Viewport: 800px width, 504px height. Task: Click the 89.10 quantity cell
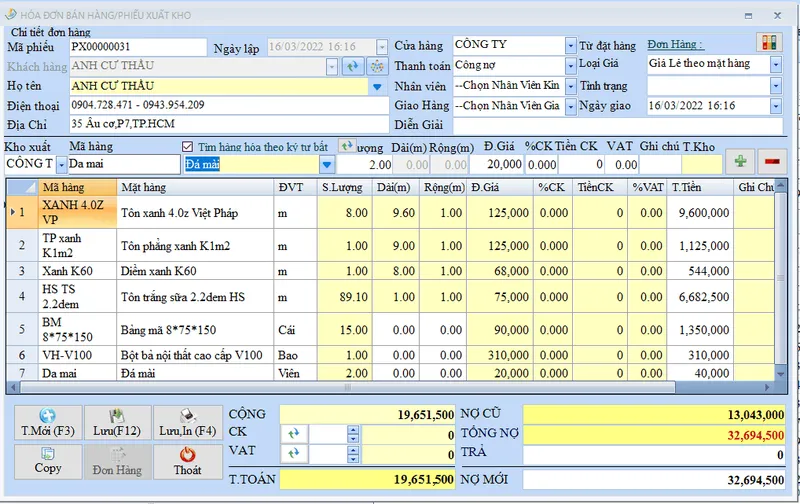click(x=342, y=297)
